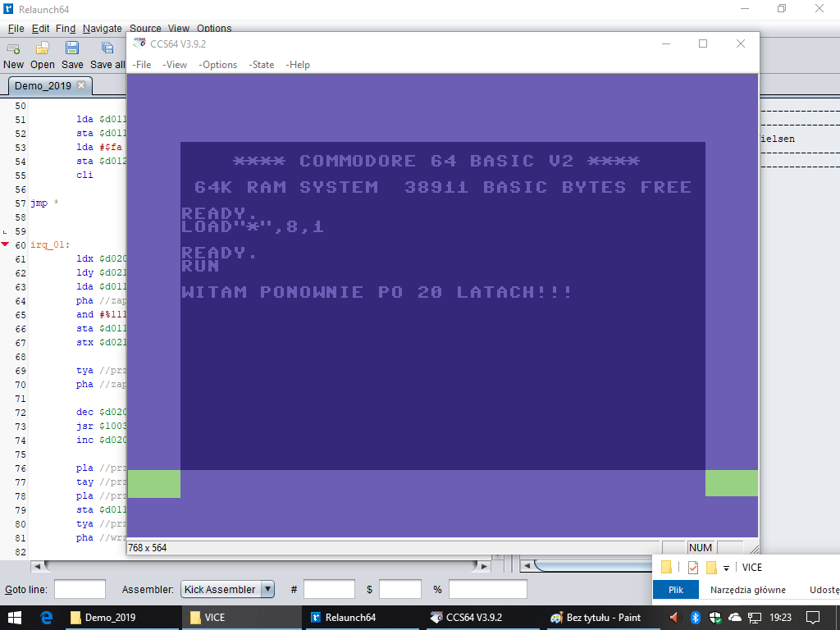Maximize the CCS64 V3.9.2 window
The image size is (840, 630).
tap(703, 43)
